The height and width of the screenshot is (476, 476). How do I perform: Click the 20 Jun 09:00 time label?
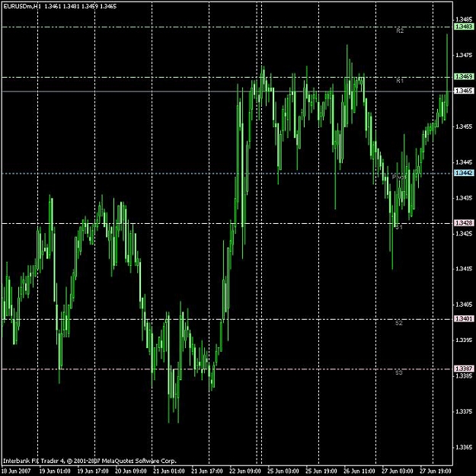click(131, 471)
